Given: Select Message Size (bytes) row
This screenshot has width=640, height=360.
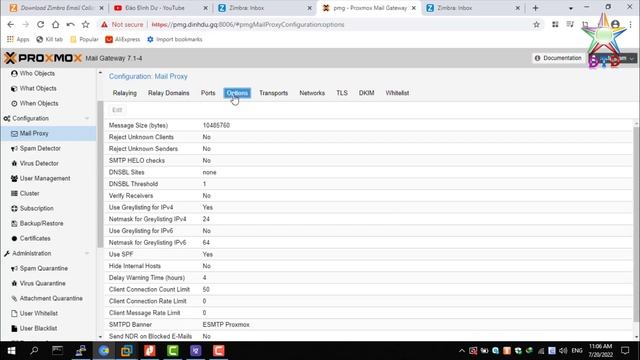Looking at the screenshot, I should tap(369, 125).
